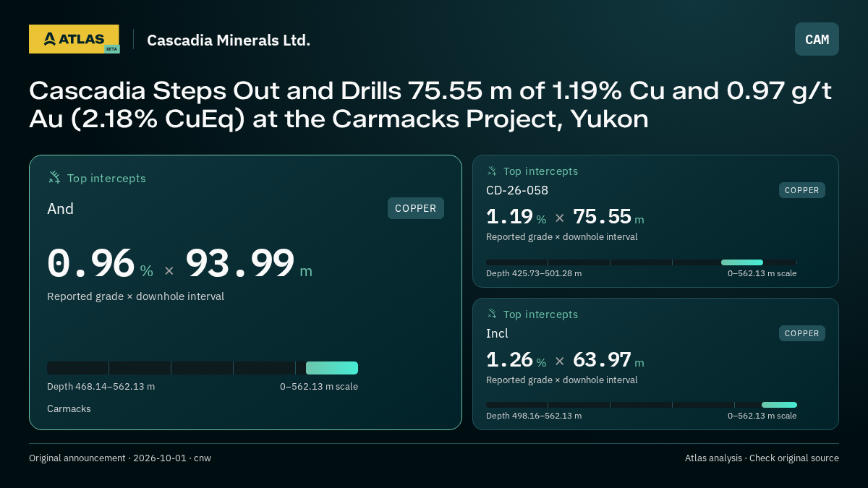The height and width of the screenshot is (488, 868).
Task: Select the Incl card title
Action: point(497,333)
